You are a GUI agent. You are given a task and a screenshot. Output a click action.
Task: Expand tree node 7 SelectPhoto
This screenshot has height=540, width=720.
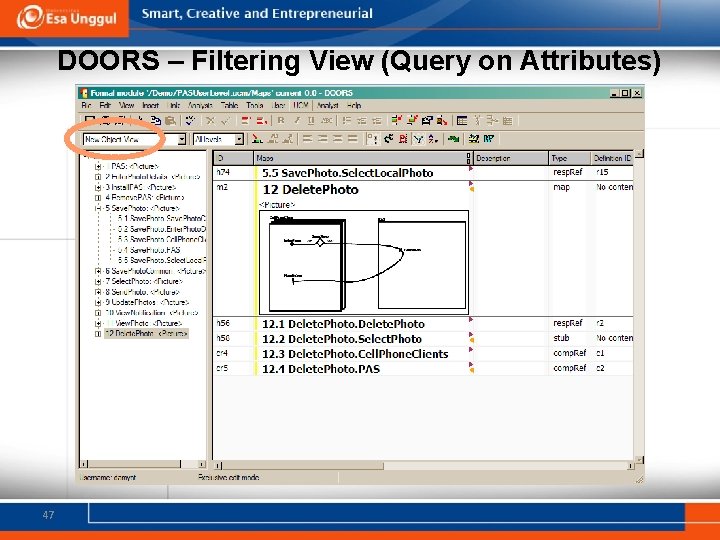[x=98, y=281]
